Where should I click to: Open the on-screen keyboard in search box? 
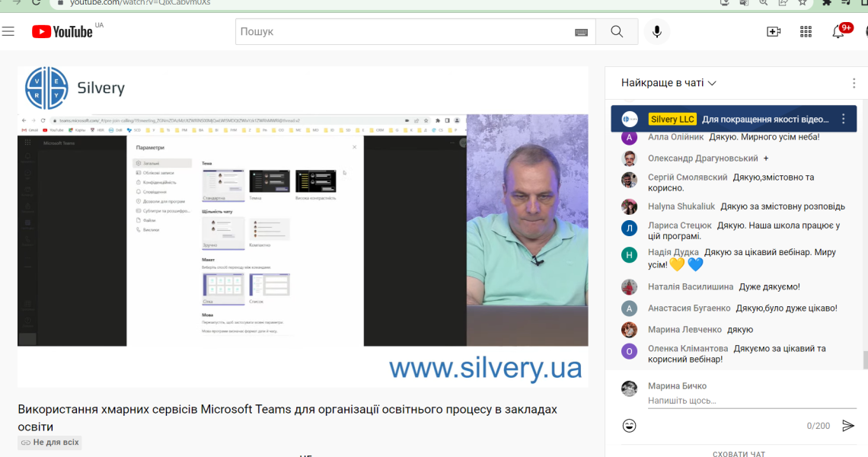click(581, 32)
